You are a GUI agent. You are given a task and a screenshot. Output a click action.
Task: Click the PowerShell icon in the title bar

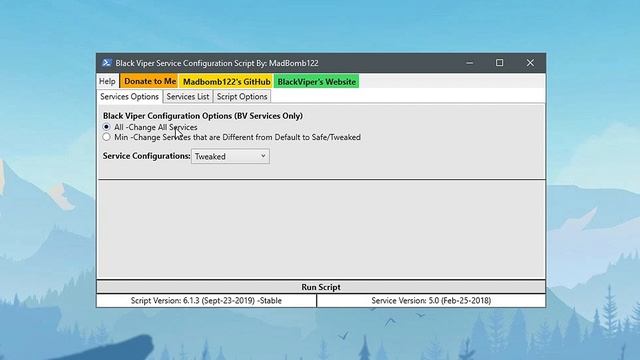(x=107, y=63)
